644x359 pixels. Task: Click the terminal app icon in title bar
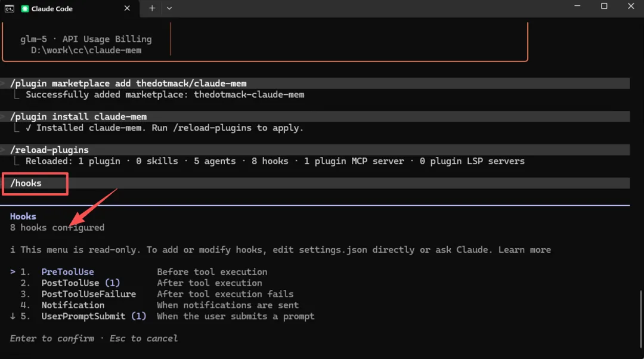coord(8,8)
